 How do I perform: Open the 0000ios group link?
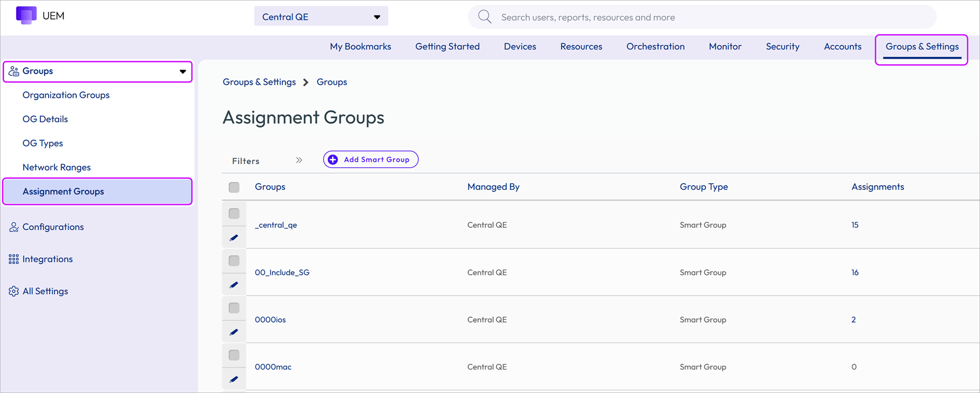tap(270, 320)
